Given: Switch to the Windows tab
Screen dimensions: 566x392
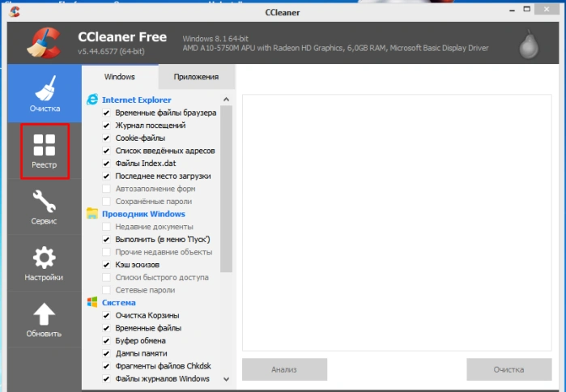Looking at the screenshot, I should [120, 76].
